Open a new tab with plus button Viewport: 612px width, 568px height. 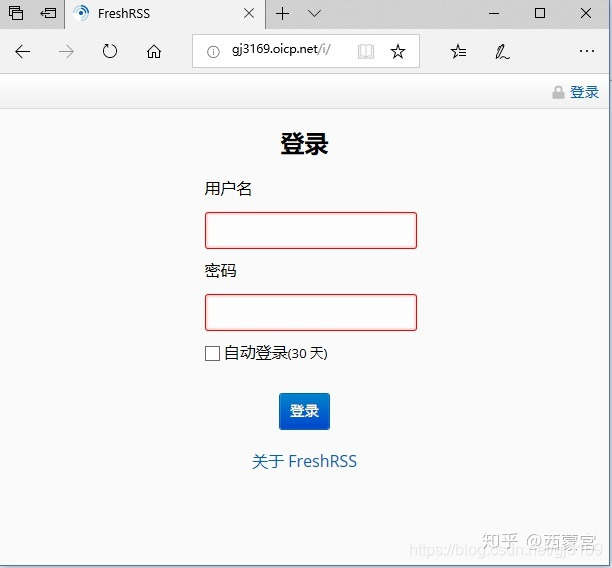point(282,14)
